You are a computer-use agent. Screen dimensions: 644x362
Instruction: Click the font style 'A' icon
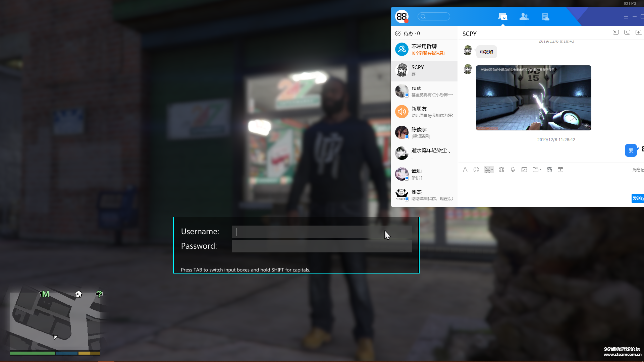pos(465,170)
